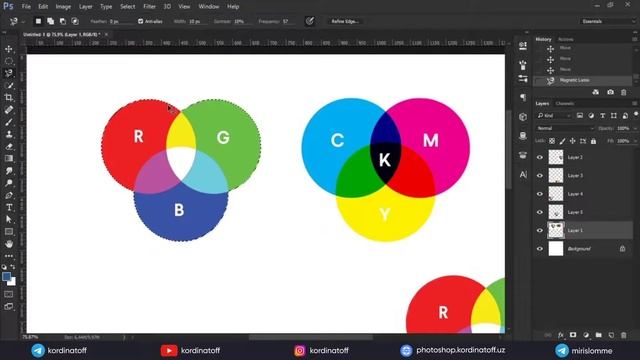The height and width of the screenshot is (360, 640).
Task: Click the Refine Edge button
Action: coord(344,21)
